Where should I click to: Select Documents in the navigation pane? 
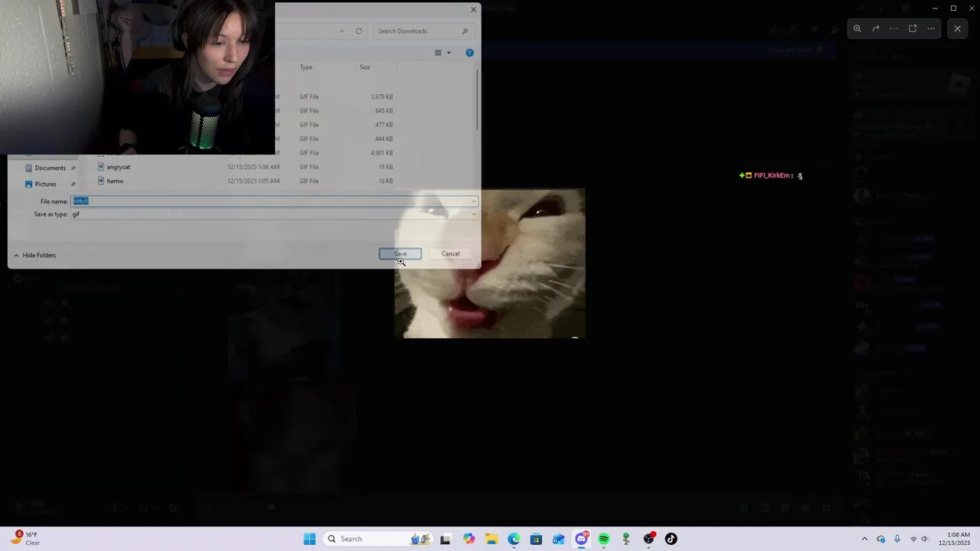pos(50,168)
